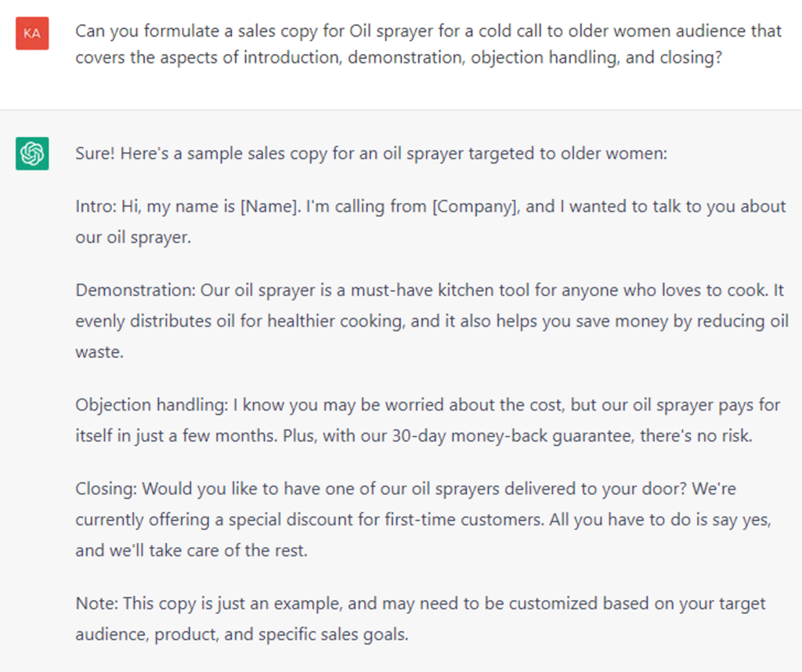Click the word "waste." ending the demonstration paragraph
The height and width of the screenshot is (672, 802).
coord(99,352)
